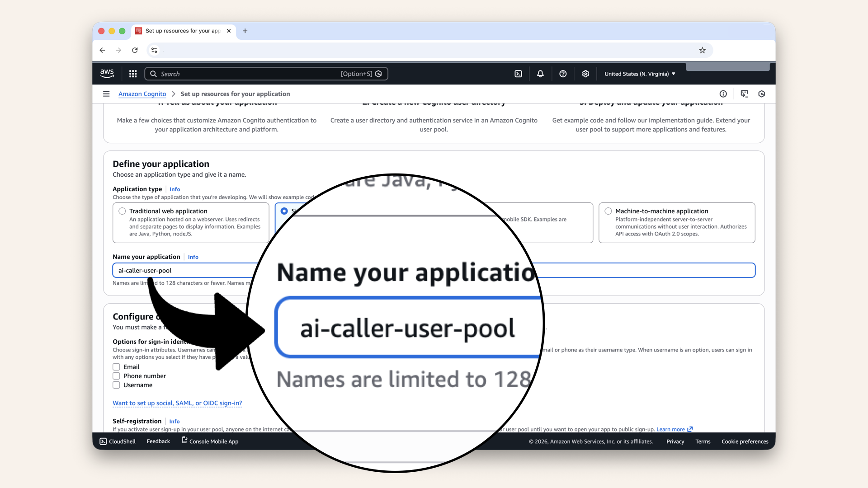Click the AWS services grid icon

132,74
